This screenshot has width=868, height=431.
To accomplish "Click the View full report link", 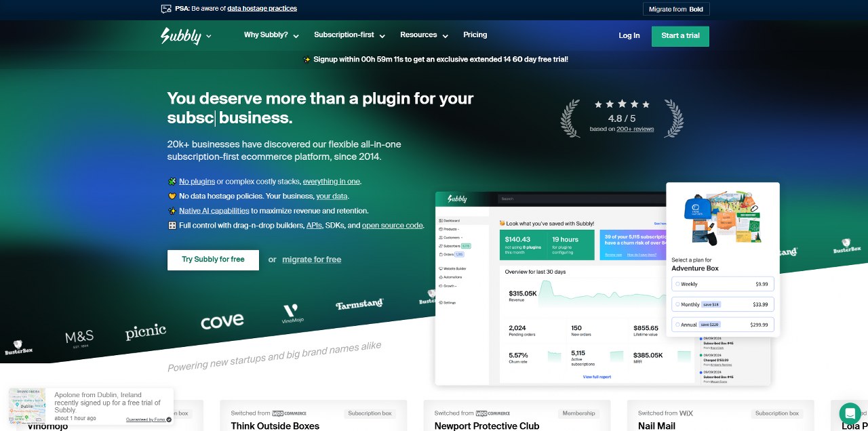I will (x=597, y=377).
